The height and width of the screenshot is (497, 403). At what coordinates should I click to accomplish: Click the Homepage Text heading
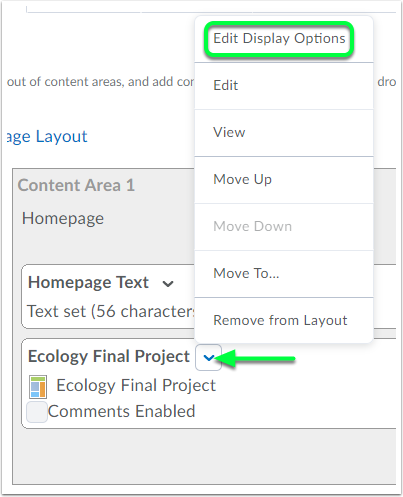click(x=88, y=283)
